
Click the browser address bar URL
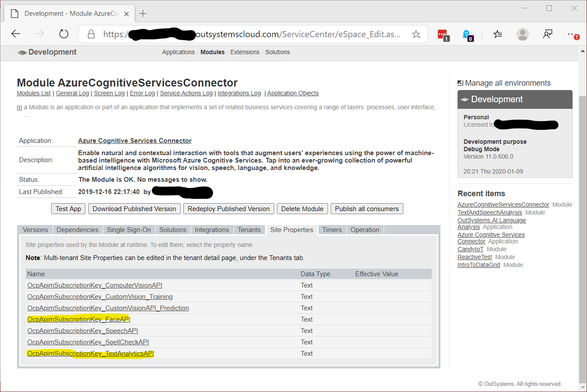click(x=252, y=34)
